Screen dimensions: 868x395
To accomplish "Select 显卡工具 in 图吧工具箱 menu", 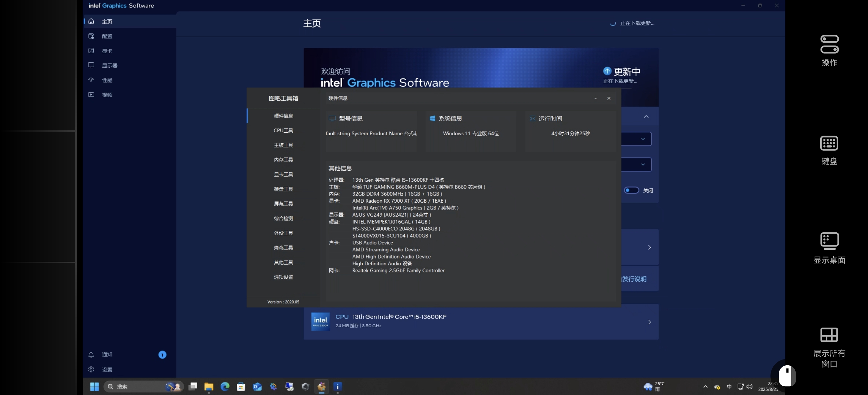I will 283,175.
